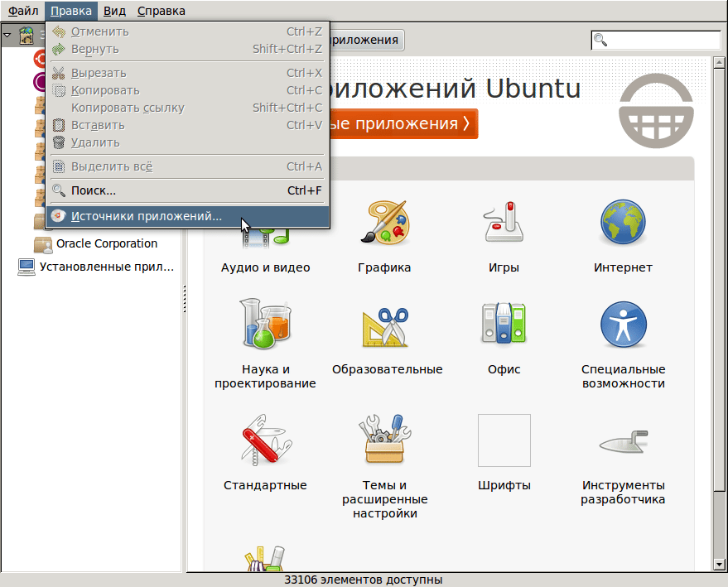This screenshot has height=587, width=728.
Task: Close the Правка menu
Action: pos(71,11)
